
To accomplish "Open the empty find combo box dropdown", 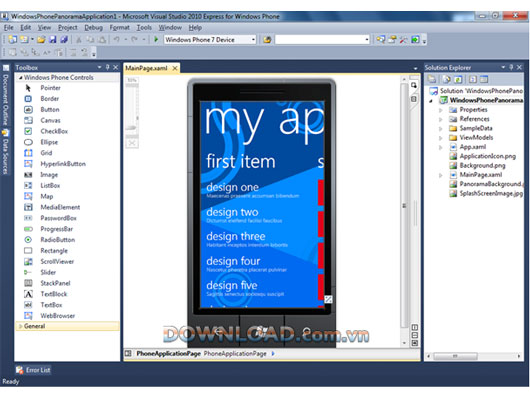I will click(x=367, y=40).
